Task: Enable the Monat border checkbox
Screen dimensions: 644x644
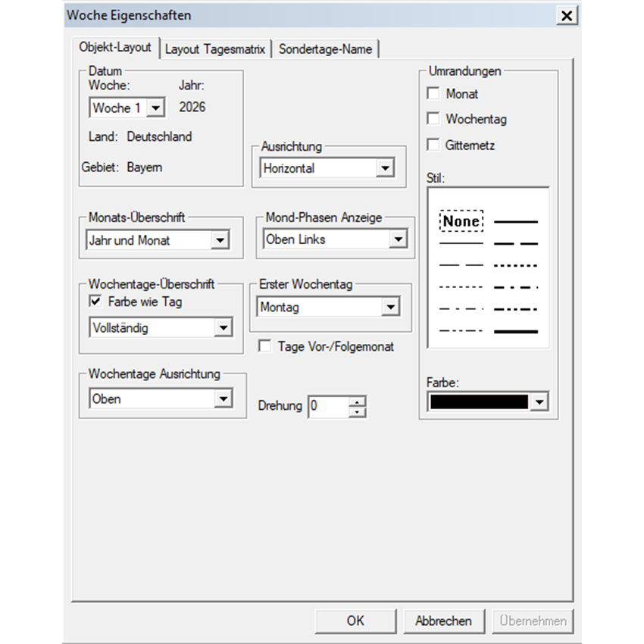Action: click(x=433, y=95)
